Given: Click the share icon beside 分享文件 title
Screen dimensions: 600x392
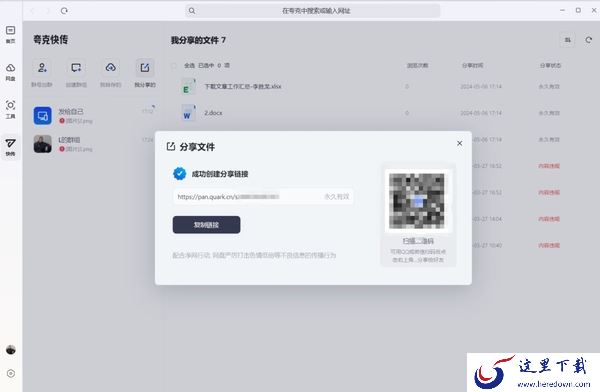Looking at the screenshot, I should [171, 146].
